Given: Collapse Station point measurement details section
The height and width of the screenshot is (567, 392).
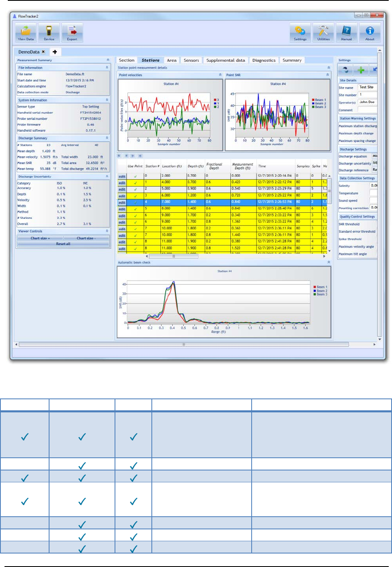Looking at the screenshot, I should [329, 67].
